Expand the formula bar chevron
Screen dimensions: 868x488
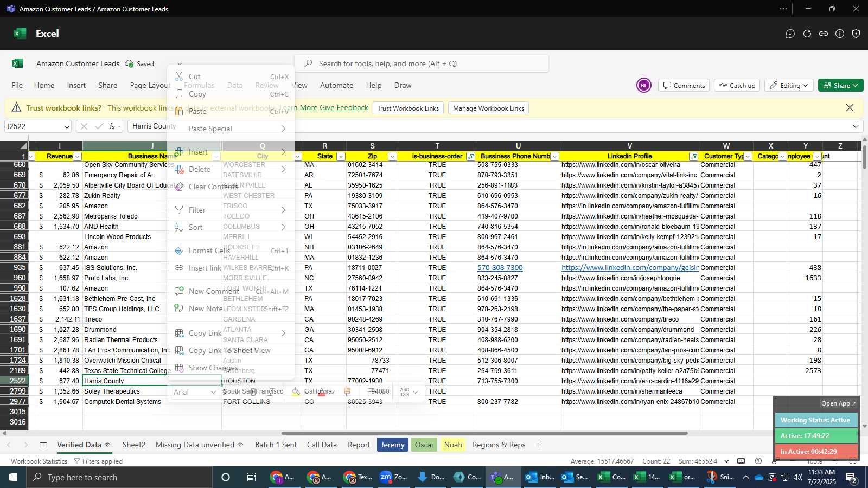pyautogui.click(x=856, y=126)
